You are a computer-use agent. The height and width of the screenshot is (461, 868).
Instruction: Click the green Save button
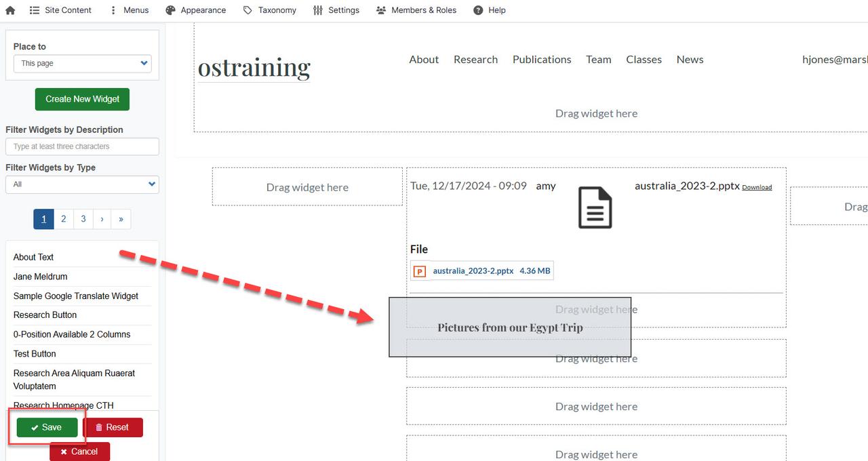click(x=47, y=427)
